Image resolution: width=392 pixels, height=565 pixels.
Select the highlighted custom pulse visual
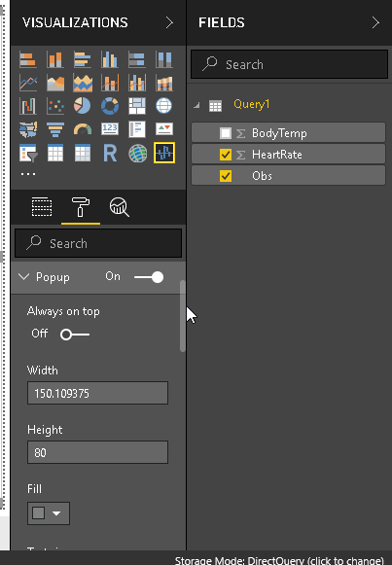point(164,153)
